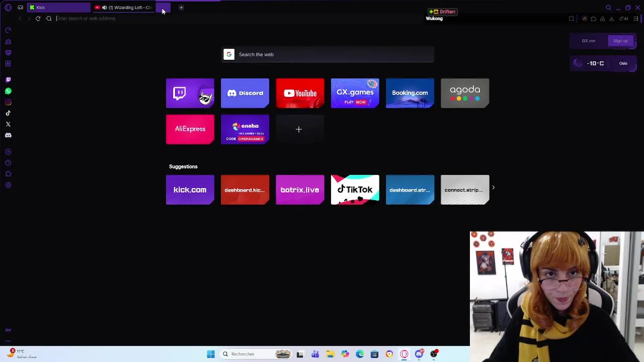Open the GX.games speed dial tile
Screen dimensions: 644x362
tap(355, 93)
